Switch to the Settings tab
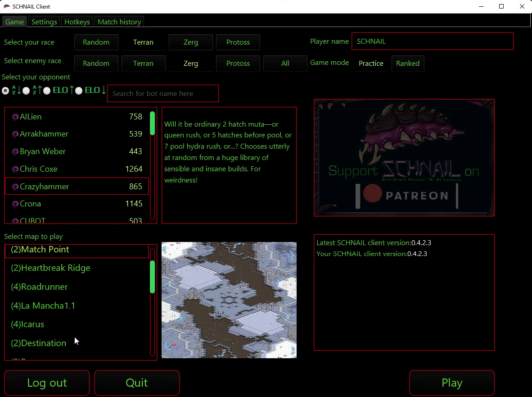The image size is (532, 397). [44, 21]
